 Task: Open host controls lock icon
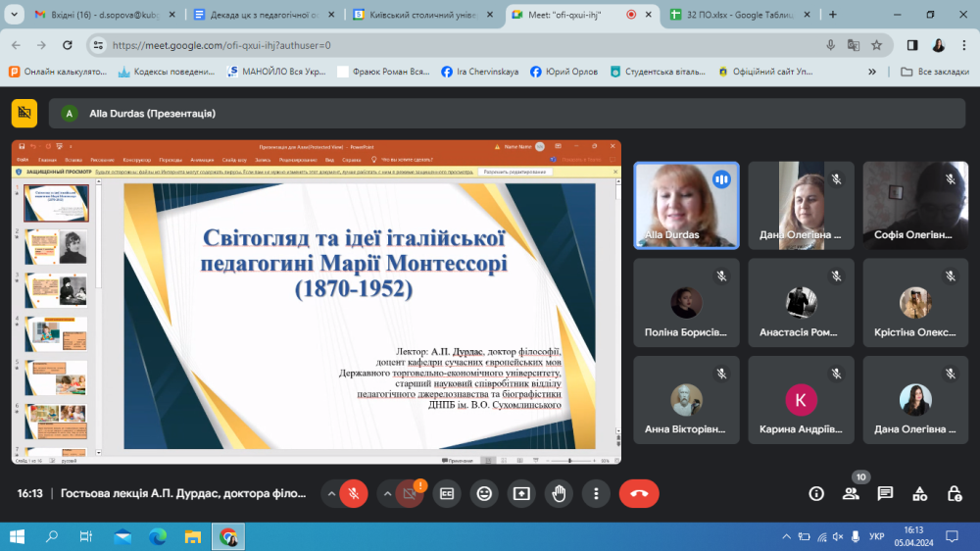954,493
